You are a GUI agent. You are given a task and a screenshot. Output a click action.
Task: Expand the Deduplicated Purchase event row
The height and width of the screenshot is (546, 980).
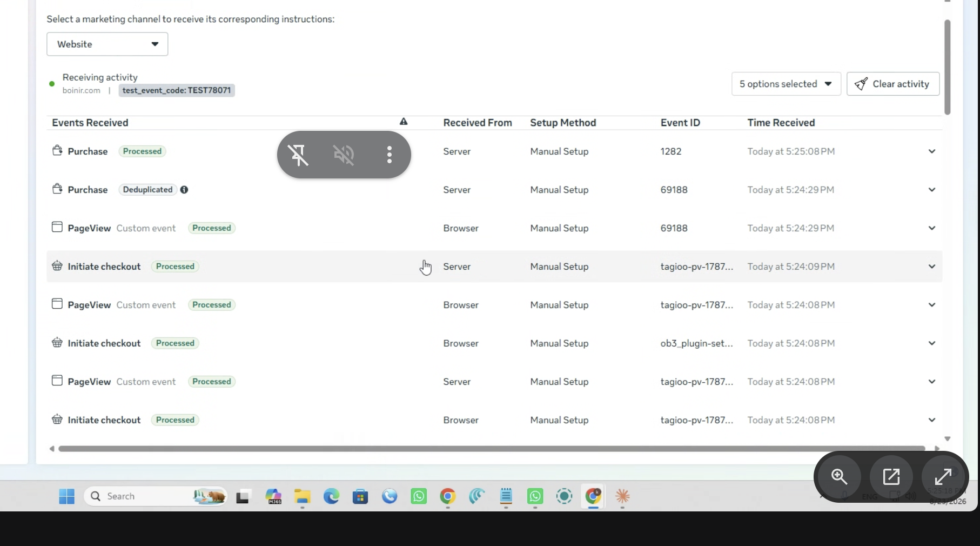coord(932,190)
